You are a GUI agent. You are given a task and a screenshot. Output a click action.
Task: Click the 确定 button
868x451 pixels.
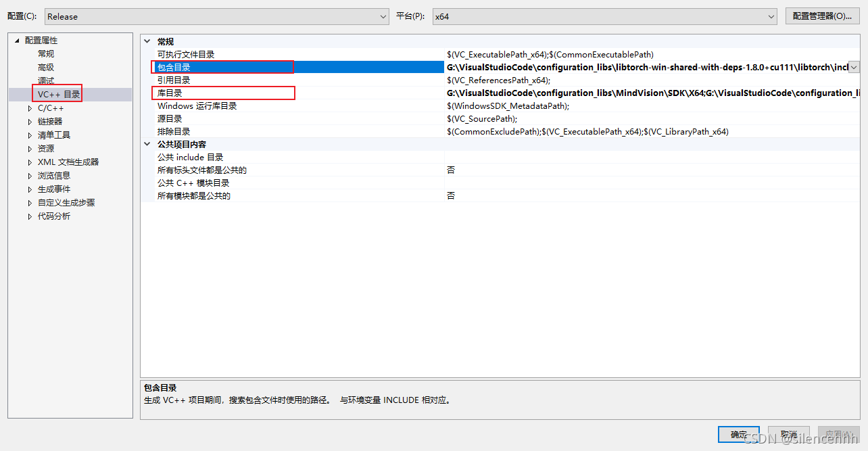pos(739,434)
